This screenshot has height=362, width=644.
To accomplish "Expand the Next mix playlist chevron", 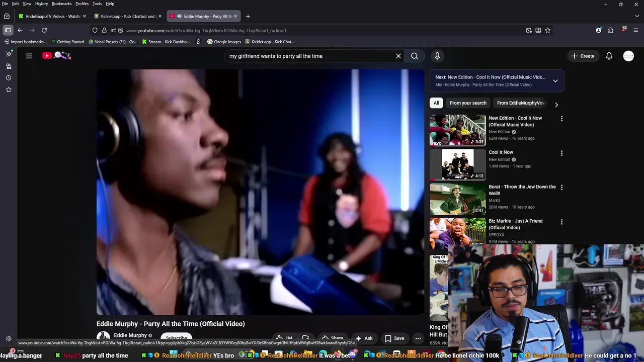I will [x=555, y=80].
